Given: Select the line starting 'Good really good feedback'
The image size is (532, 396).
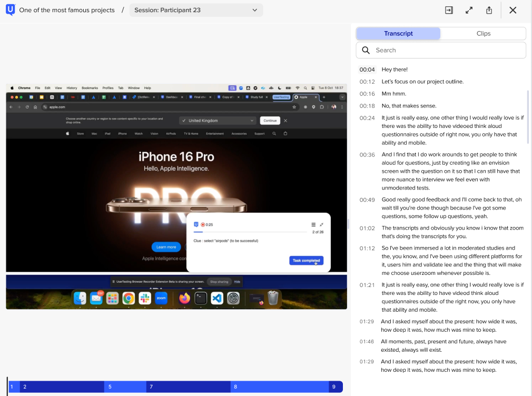Looking at the screenshot, I should click(x=451, y=208).
